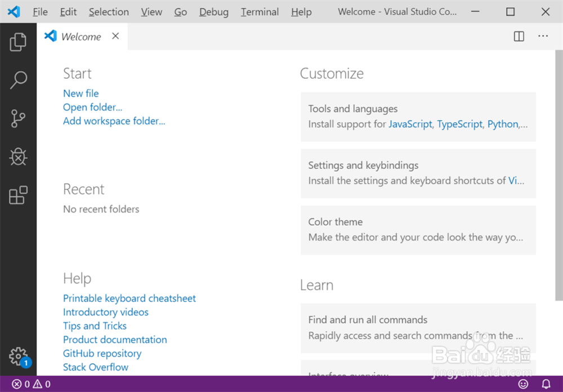563x392 pixels.
Task: Open the More Actions ellipsis menu
Action: click(543, 36)
